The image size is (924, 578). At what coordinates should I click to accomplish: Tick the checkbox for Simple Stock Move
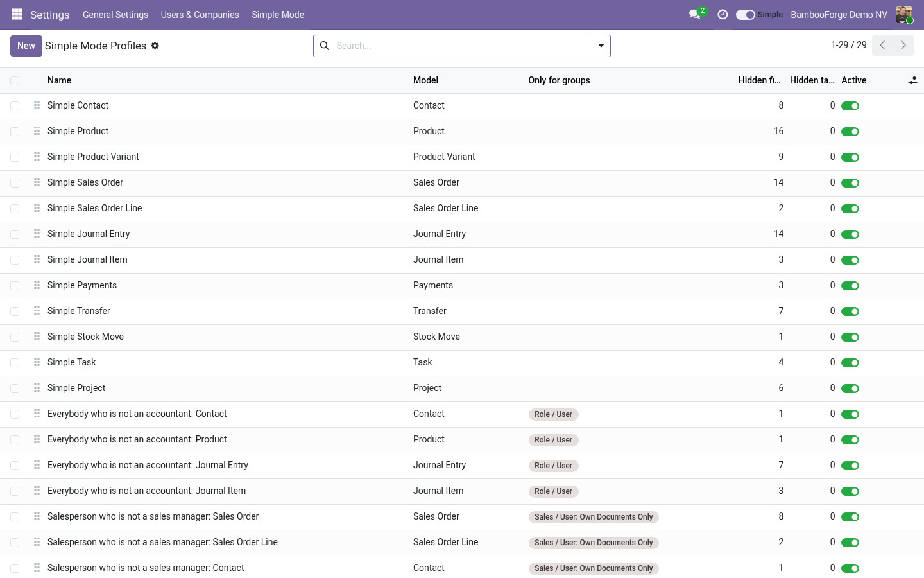coord(15,337)
